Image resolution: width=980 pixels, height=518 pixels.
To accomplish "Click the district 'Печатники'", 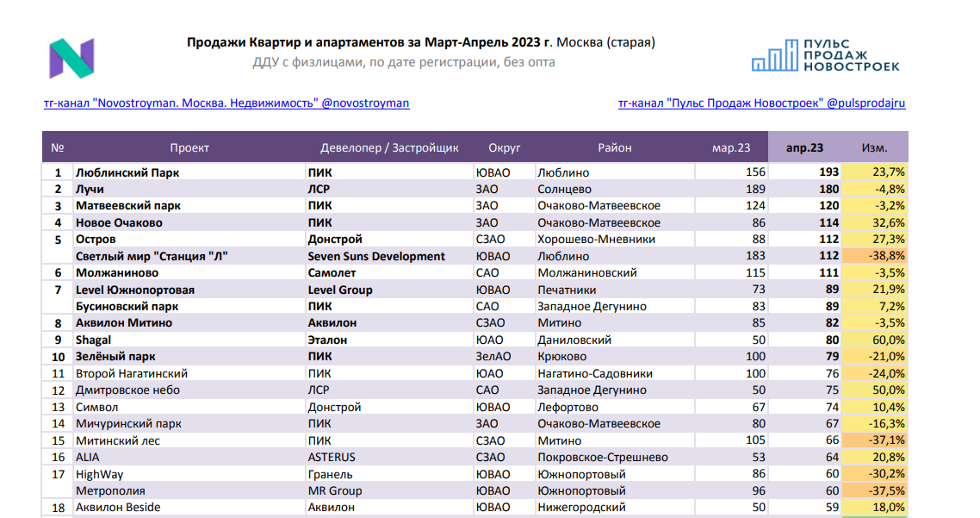I will click(567, 290).
